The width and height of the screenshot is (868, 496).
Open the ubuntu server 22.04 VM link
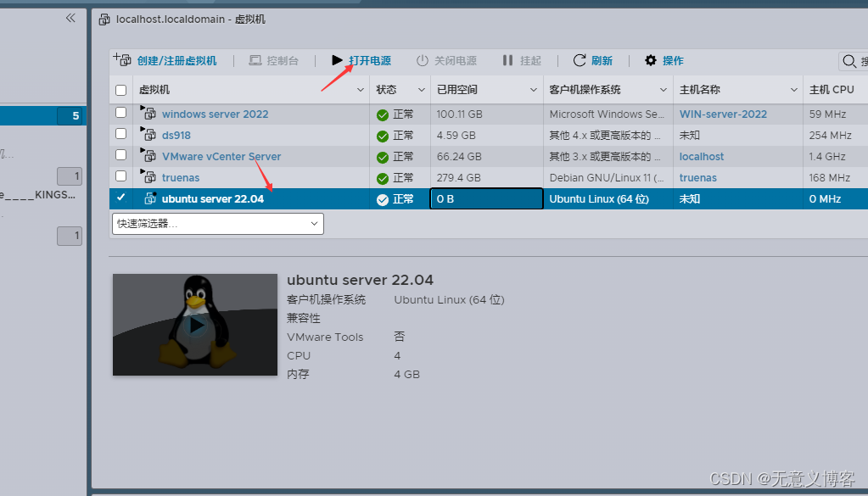point(213,199)
